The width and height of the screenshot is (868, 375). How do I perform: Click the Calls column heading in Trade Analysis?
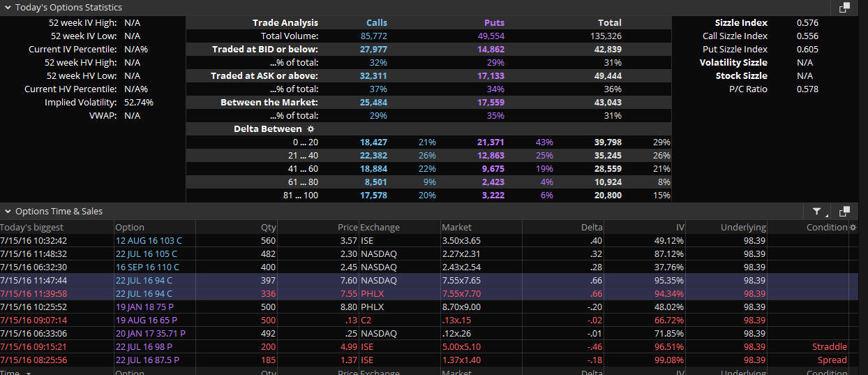(x=376, y=22)
